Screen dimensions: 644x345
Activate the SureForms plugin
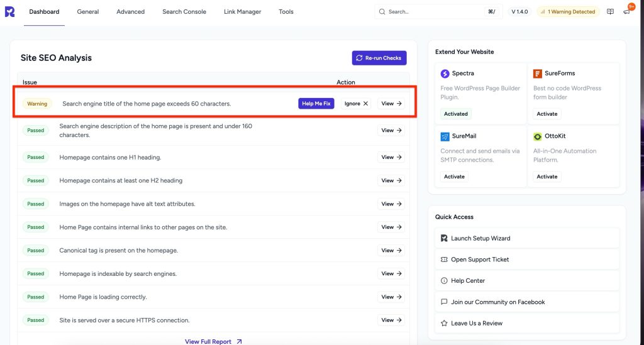(547, 114)
